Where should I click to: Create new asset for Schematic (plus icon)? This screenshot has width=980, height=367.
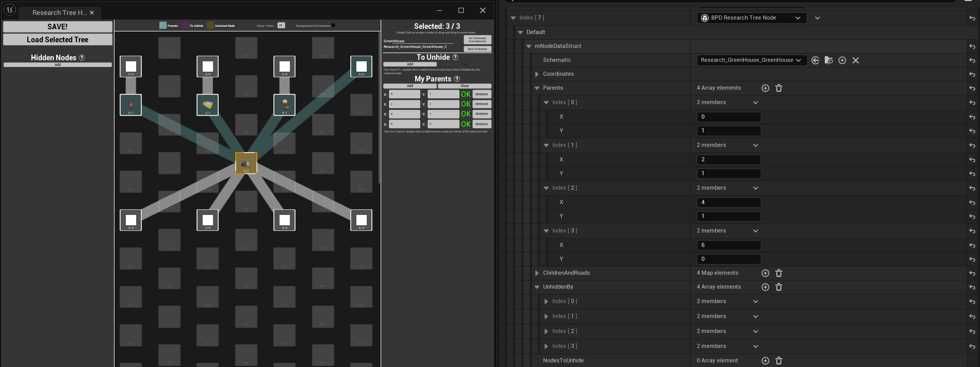click(842, 60)
